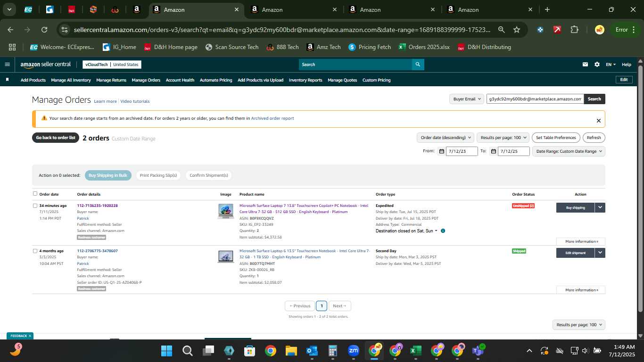The image size is (644, 362).
Task: Open Add Products menu
Action: (x=33, y=80)
